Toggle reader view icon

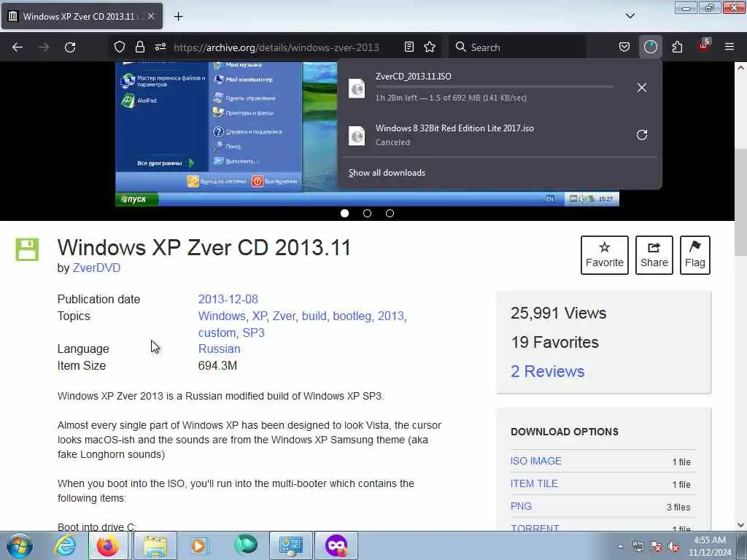point(409,47)
